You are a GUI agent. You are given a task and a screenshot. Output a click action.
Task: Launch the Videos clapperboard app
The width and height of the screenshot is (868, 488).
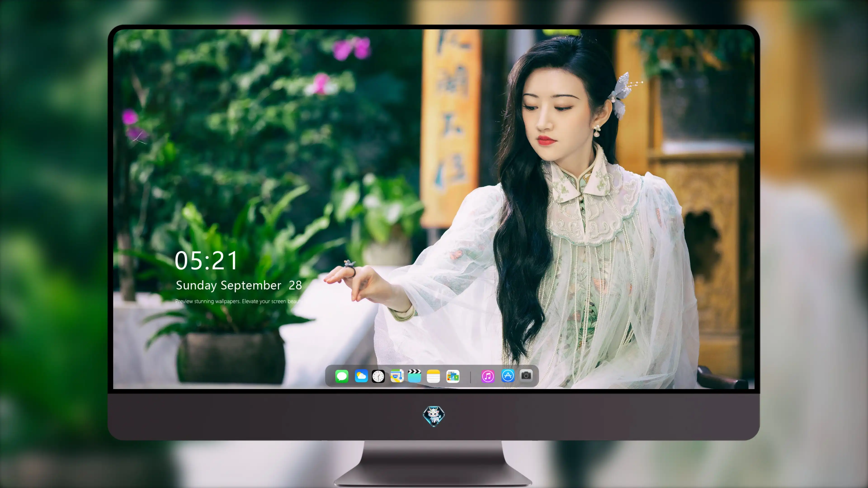pyautogui.click(x=415, y=376)
